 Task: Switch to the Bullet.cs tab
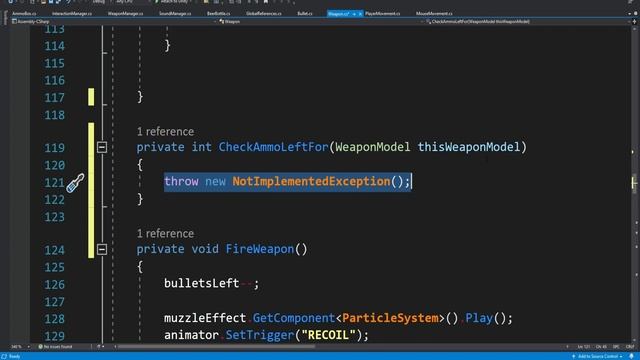point(304,14)
